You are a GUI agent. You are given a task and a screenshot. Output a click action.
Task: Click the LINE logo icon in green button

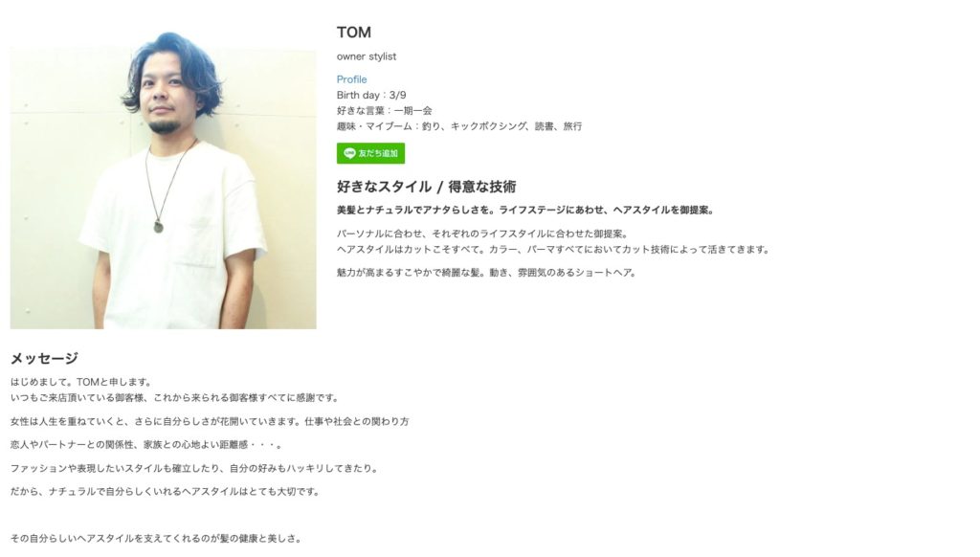point(349,153)
